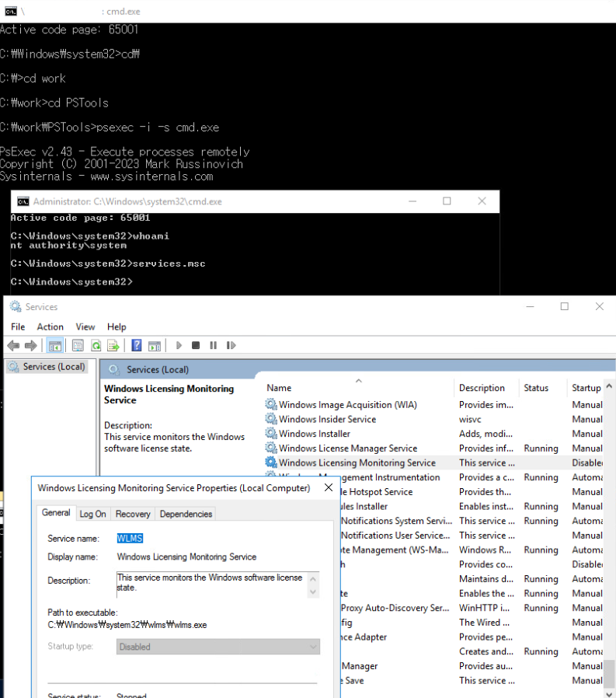Open the Help menu in Services

(x=117, y=326)
